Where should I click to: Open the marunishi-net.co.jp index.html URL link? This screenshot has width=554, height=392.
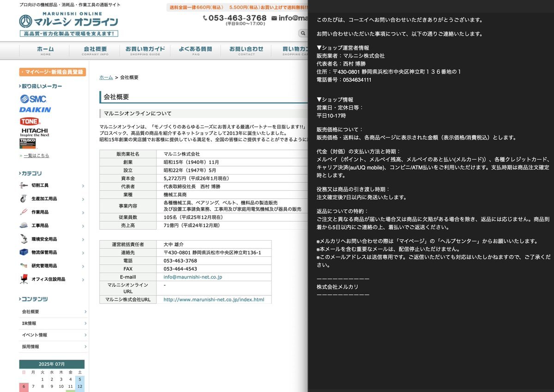214,300
